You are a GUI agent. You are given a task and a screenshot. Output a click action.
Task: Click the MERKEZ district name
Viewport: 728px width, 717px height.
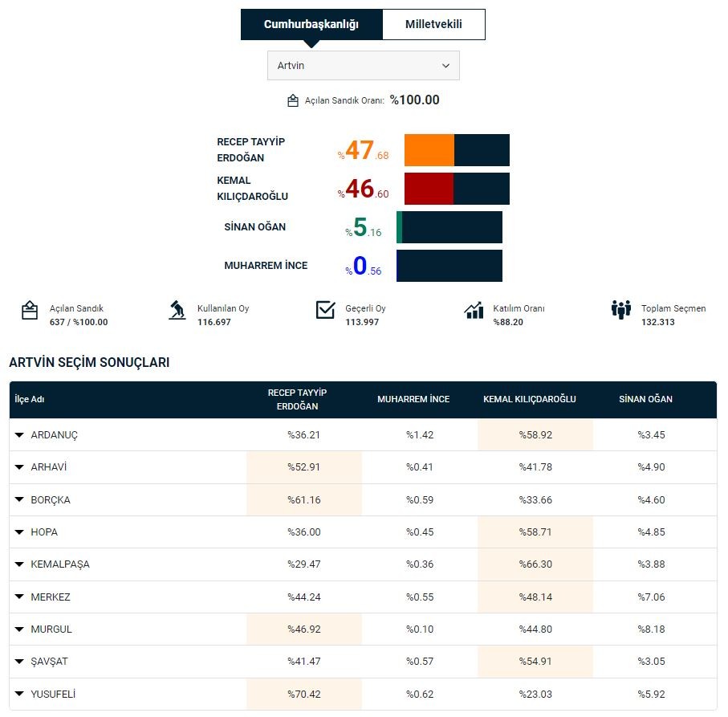[x=51, y=597]
